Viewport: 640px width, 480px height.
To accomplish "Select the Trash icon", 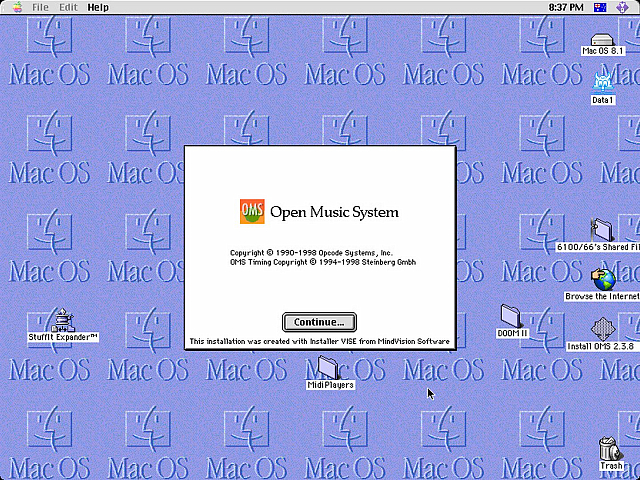I will (610, 448).
